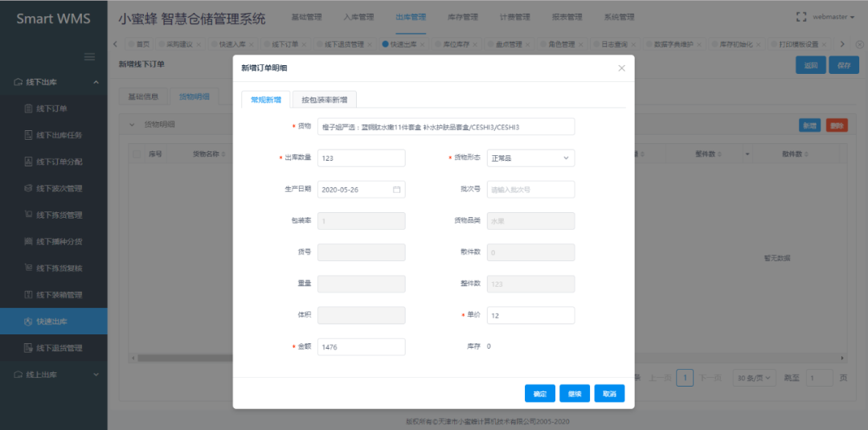Click the close-all-tabs circle icon
Viewport: 868px width, 430px height.
(857, 44)
